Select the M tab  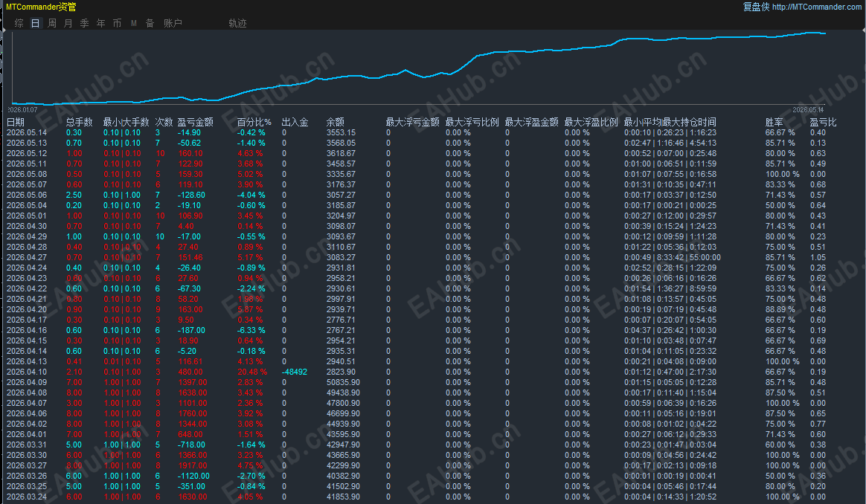tap(134, 23)
